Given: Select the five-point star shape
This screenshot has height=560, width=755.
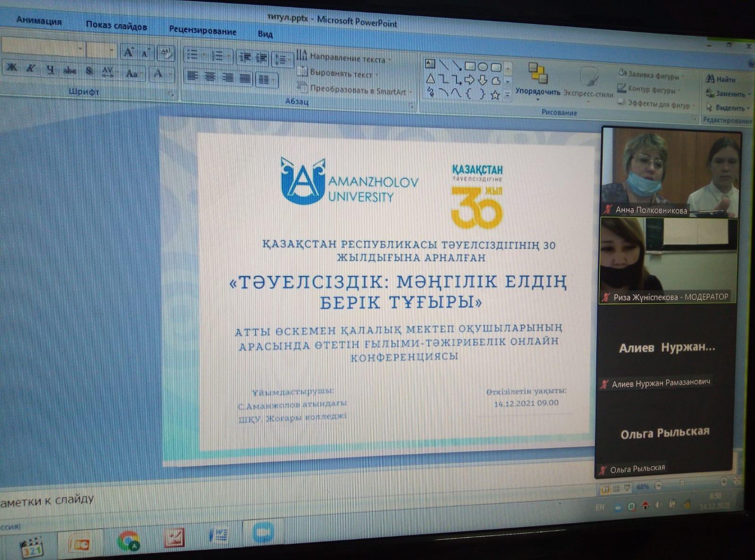Looking at the screenshot, I should 495,95.
